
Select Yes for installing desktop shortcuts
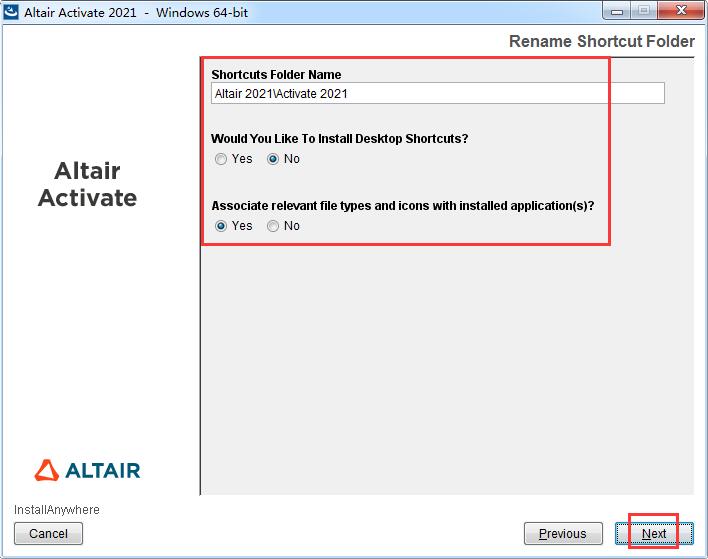(221, 159)
